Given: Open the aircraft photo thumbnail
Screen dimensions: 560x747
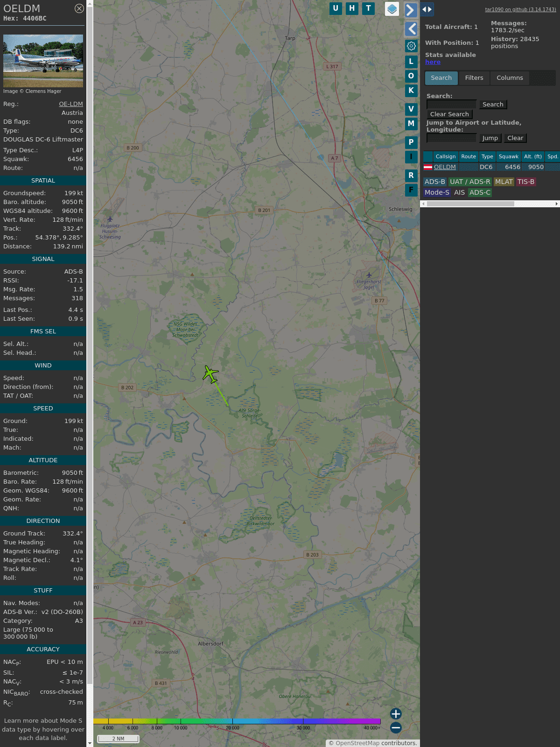Looking at the screenshot, I should coord(43,61).
